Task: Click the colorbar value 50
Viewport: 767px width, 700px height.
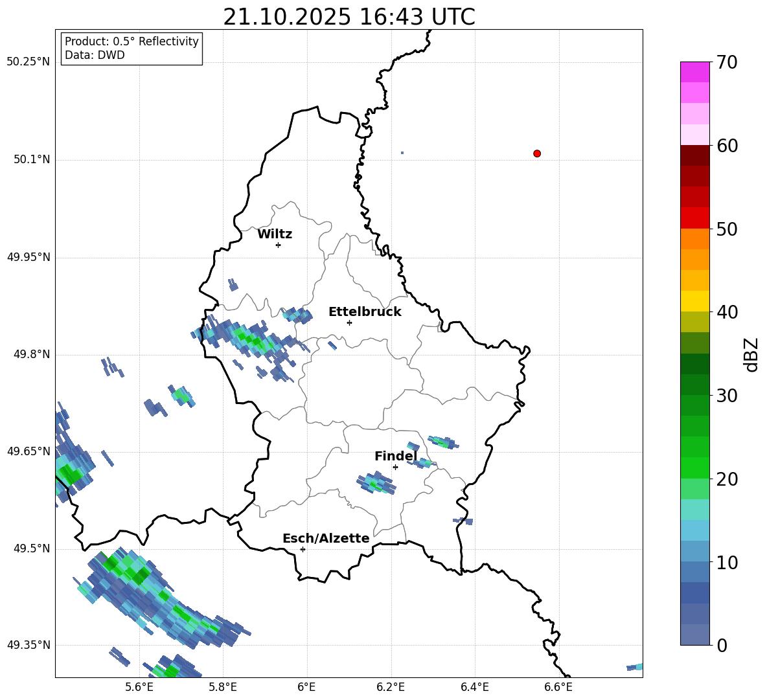Action: [727, 229]
